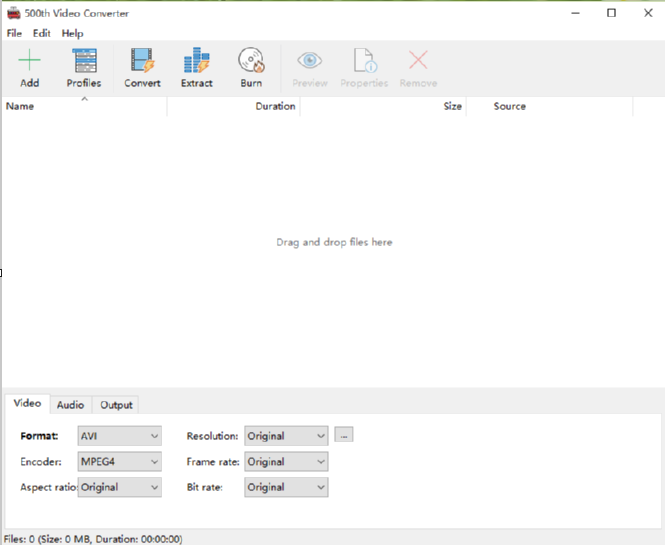Click the Add files plus icon
This screenshot has height=545, width=665.
pyautogui.click(x=29, y=60)
